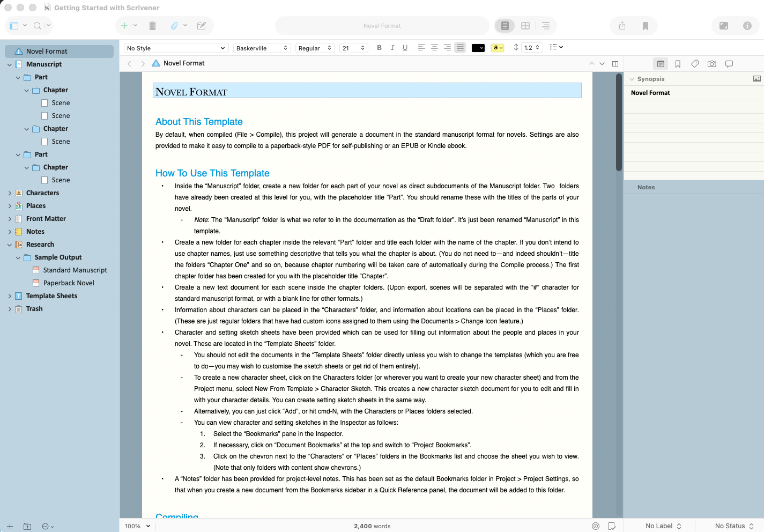
Task: Click the split editor icon
Action: (615, 63)
